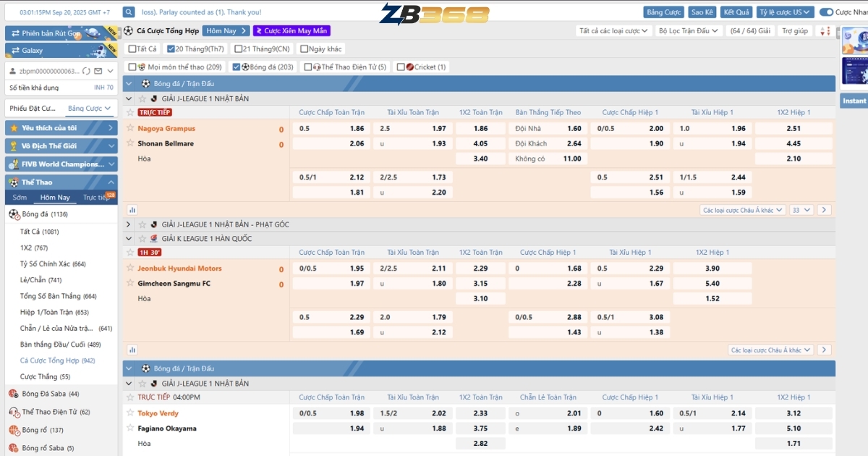
Task: Select Tỷ Số Chính Xác (664) menu item
Action: pos(53,264)
